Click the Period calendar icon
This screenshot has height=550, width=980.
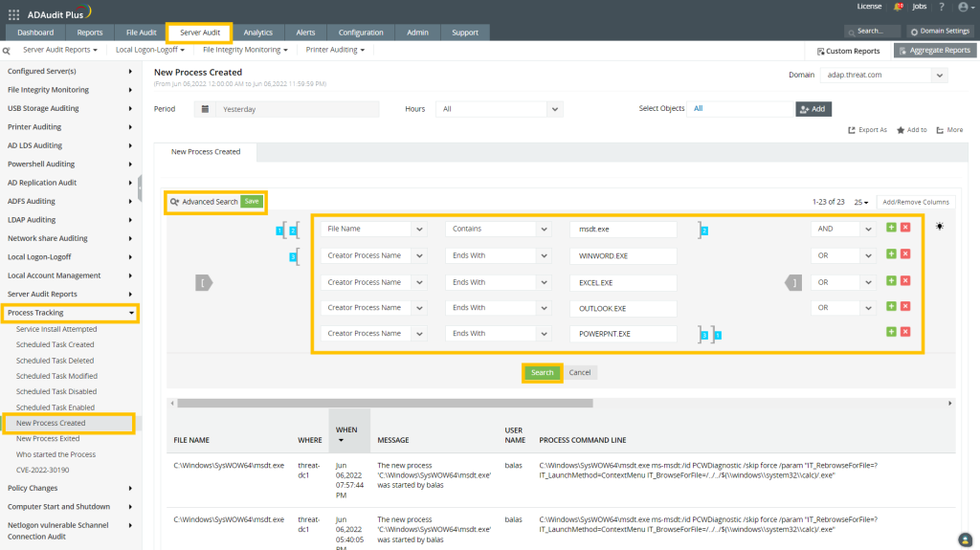206,109
